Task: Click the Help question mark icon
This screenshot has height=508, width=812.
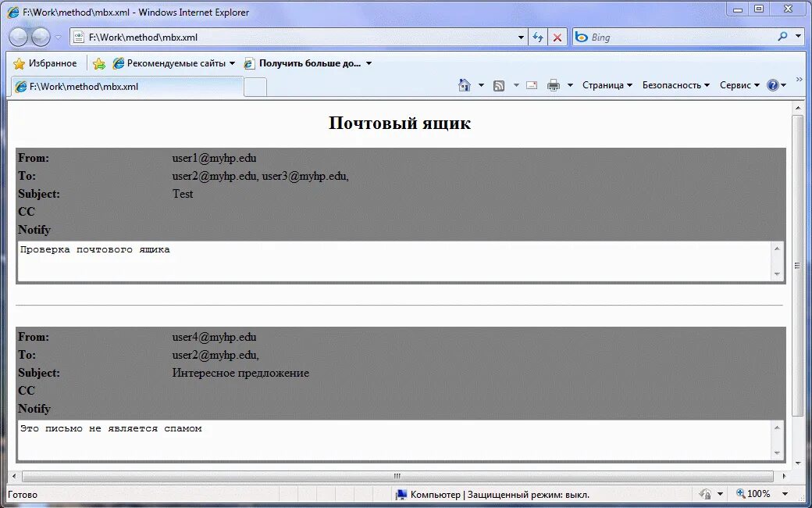Action: point(773,85)
